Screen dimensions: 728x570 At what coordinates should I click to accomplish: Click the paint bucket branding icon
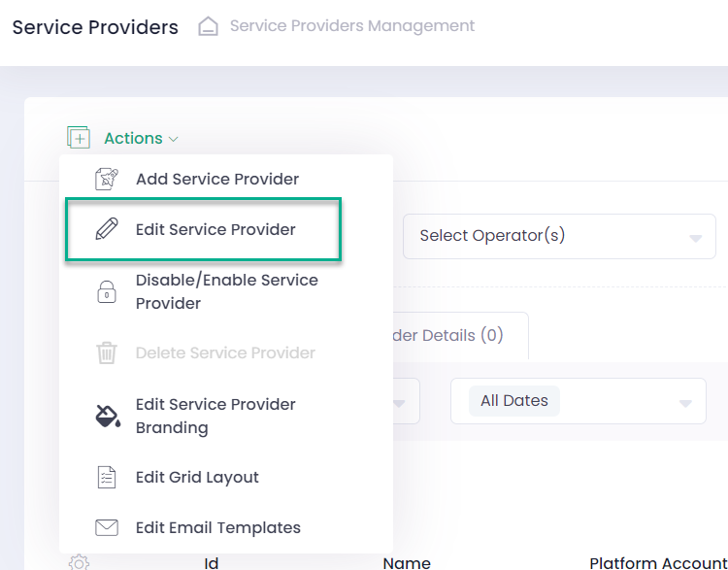tap(107, 417)
